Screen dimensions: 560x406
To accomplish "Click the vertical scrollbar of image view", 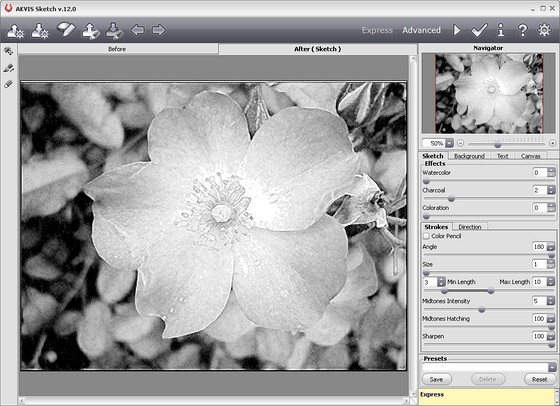I will 413,225.
